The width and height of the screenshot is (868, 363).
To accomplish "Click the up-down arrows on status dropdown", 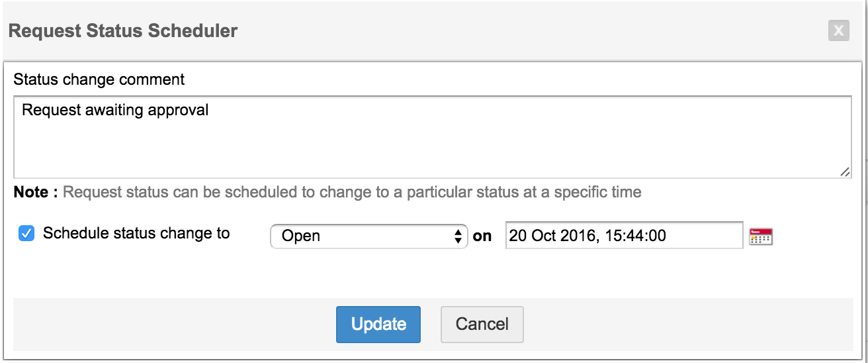I will pos(457,236).
